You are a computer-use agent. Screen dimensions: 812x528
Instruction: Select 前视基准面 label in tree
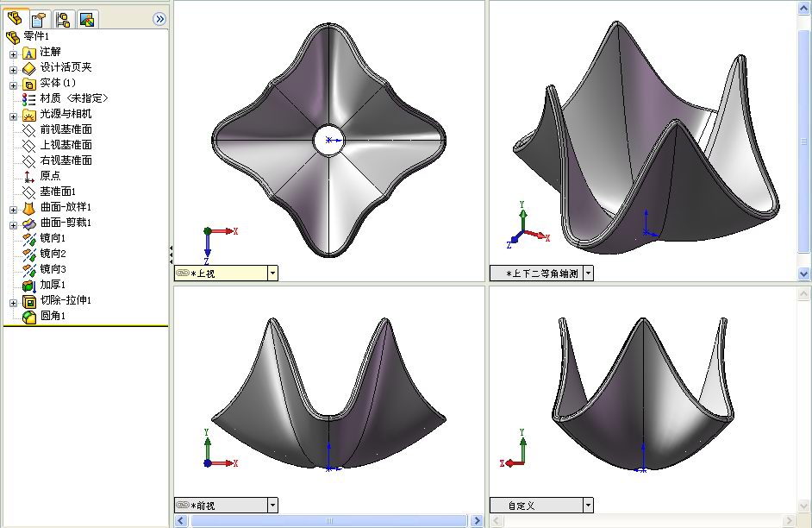pos(66,129)
